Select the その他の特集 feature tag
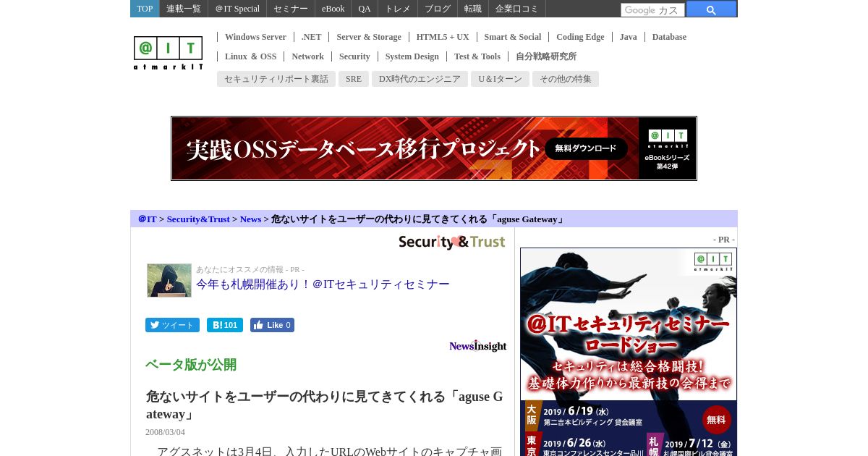Viewport: 868px width, 456px height. click(x=566, y=79)
